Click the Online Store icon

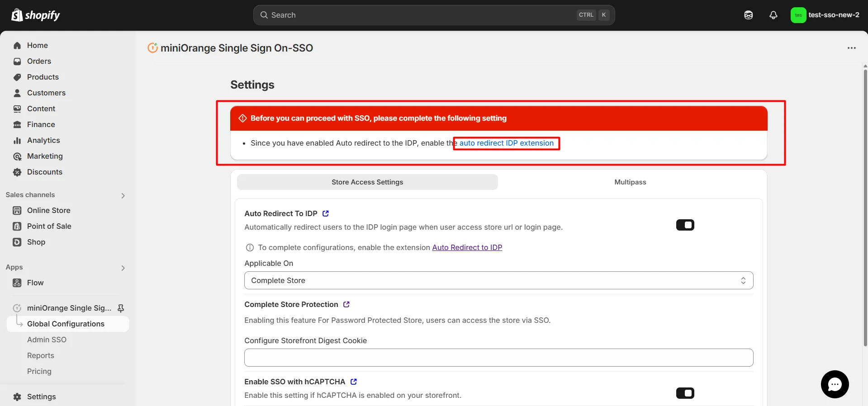pyautogui.click(x=17, y=210)
